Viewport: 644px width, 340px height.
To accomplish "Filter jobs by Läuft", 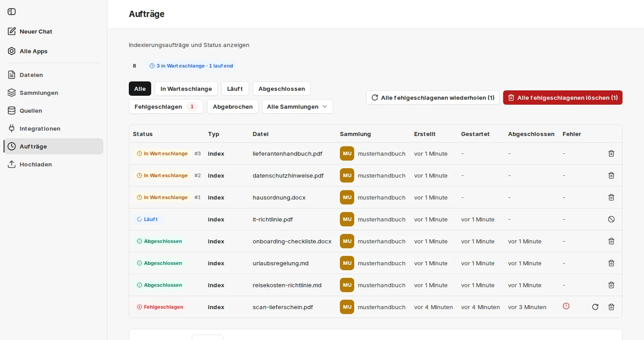I will [235, 89].
